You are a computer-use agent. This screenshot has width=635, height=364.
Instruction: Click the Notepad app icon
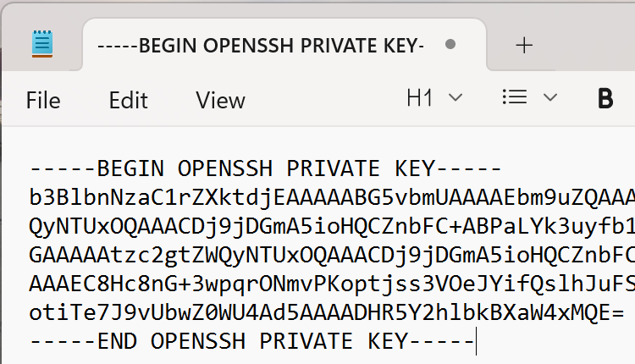42,43
